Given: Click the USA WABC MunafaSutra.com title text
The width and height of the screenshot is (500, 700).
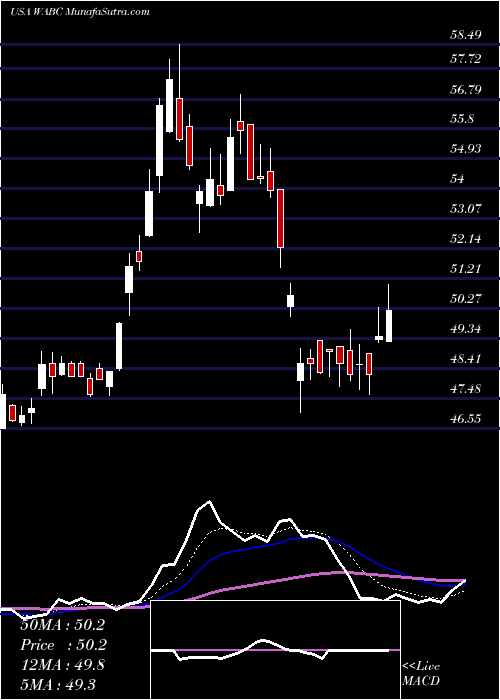Looking at the screenshot, I should point(79,12).
